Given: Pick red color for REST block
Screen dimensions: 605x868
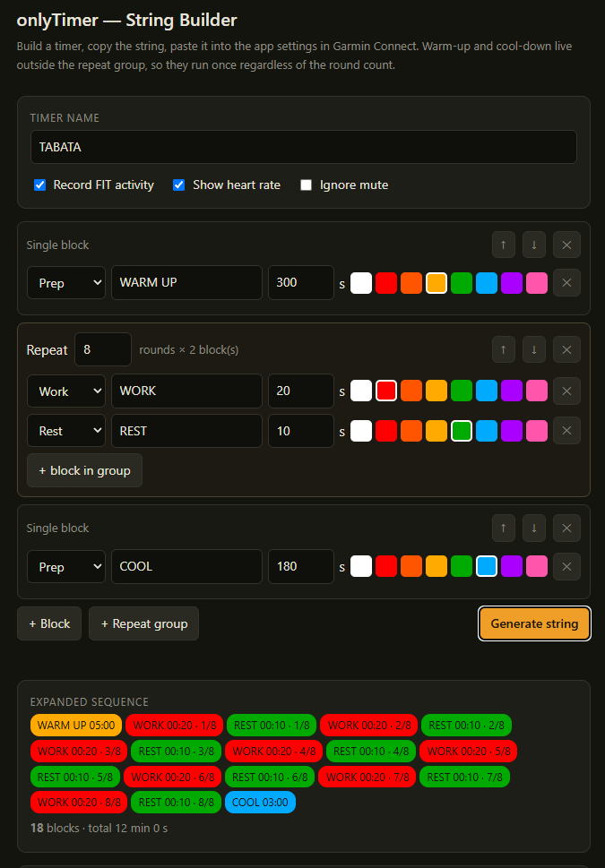Looking at the screenshot, I should pos(386,431).
